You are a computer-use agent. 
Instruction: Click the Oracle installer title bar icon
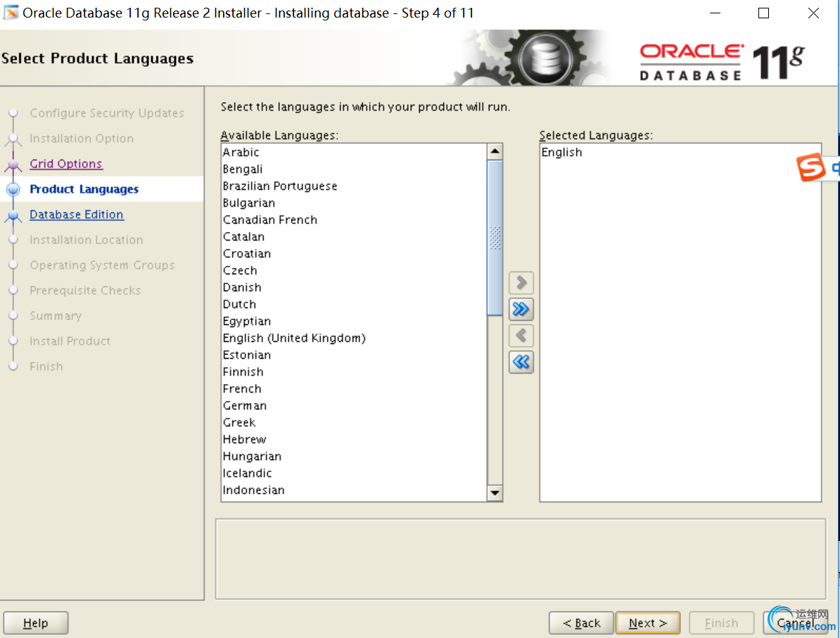pos(11,13)
